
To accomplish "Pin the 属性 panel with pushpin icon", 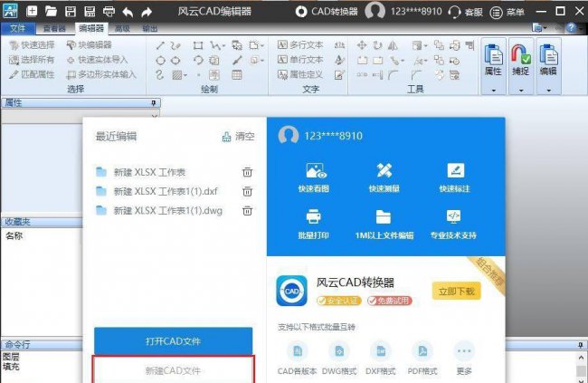I will [154, 103].
